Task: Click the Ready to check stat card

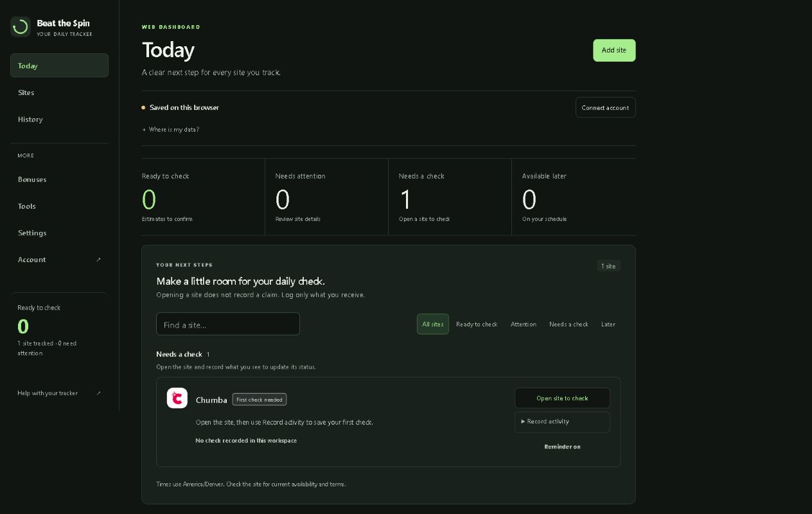Action: pyautogui.click(x=203, y=197)
